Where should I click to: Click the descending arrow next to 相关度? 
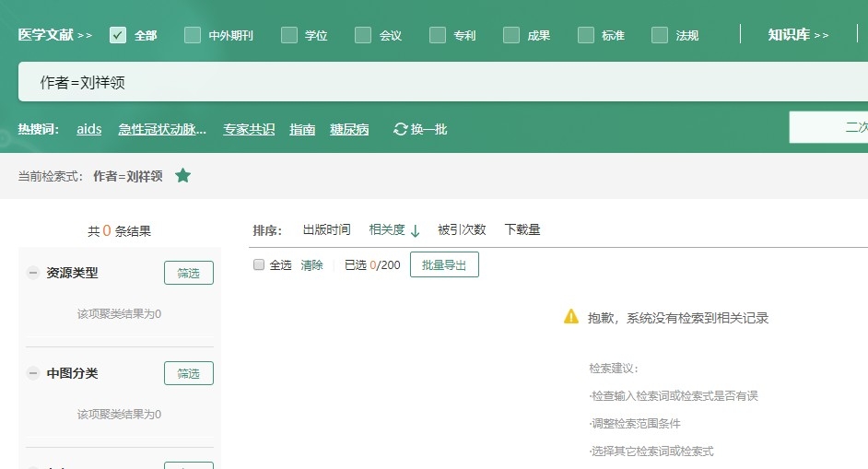pyautogui.click(x=415, y=230)
